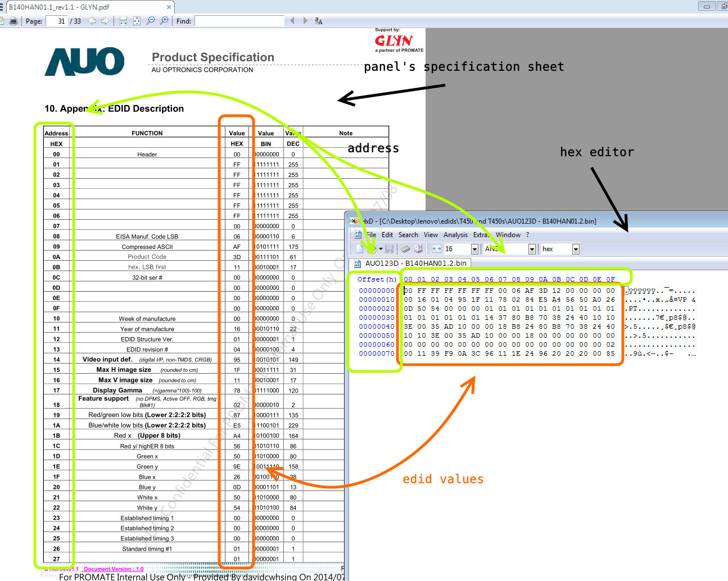Click the AUO logo on the PDF page
The width and height of the screenshot is (728, 581).
[x=85, y=61]
